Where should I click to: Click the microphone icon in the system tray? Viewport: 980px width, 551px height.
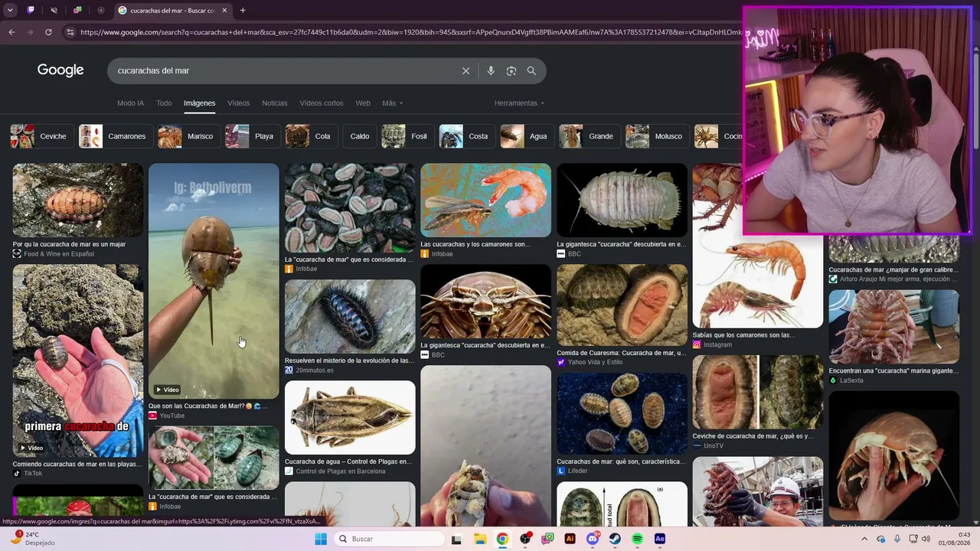coord(897,539)
